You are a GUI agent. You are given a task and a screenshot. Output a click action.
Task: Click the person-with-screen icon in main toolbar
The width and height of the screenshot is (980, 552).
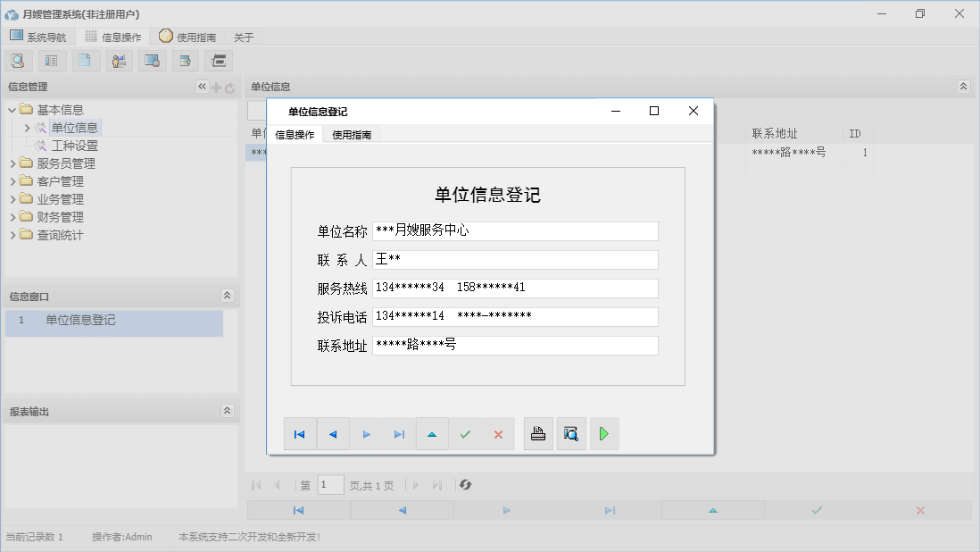pos(119,61)
